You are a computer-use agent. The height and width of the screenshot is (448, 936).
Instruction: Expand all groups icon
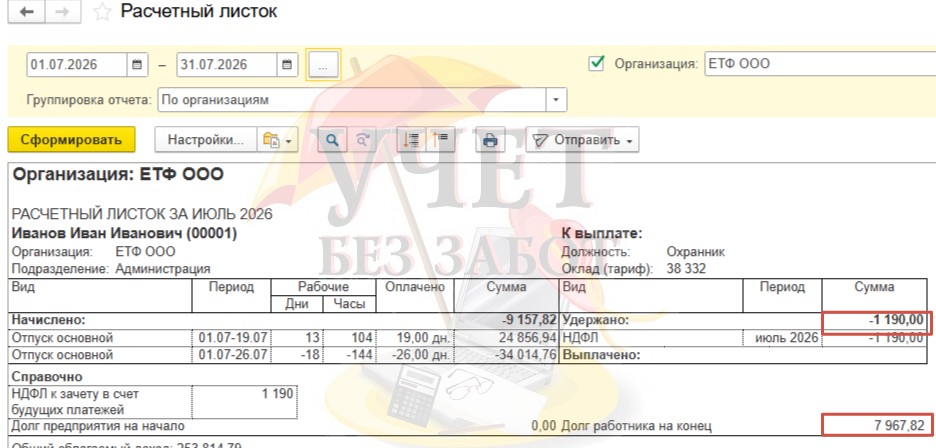coord(411,140)
